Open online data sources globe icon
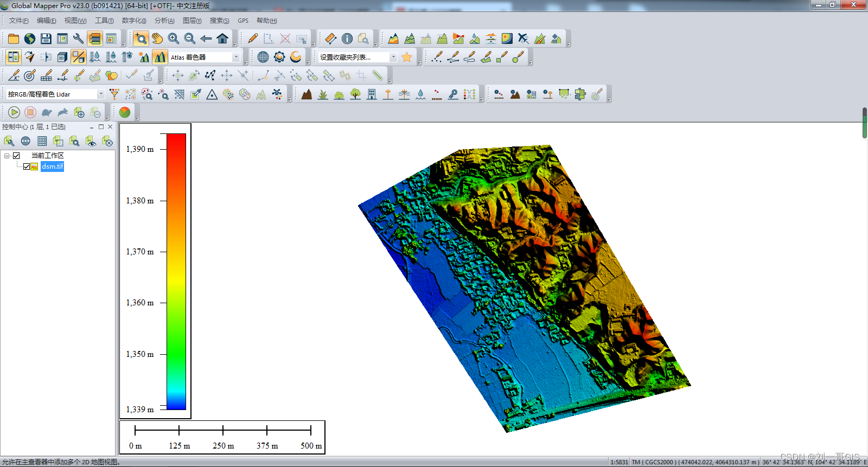The width and height of the screenshot is (868, 467). 30,39
